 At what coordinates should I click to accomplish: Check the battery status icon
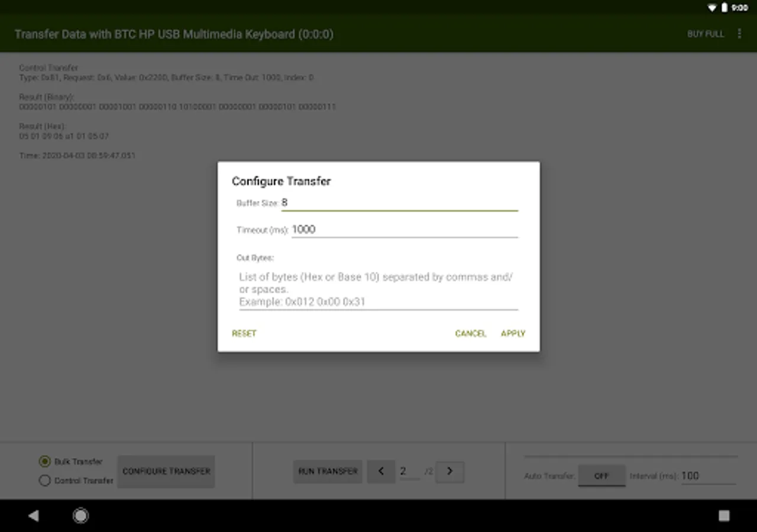point(724,8)
